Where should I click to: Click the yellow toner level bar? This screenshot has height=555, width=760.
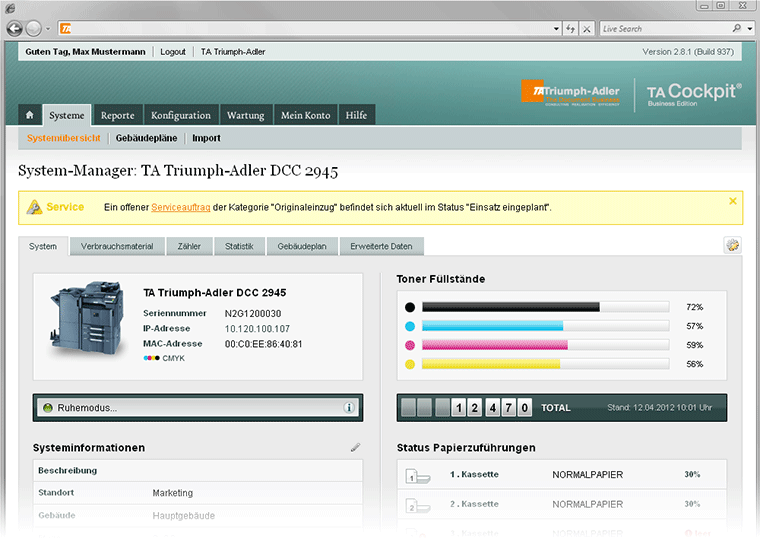[545, 364]
